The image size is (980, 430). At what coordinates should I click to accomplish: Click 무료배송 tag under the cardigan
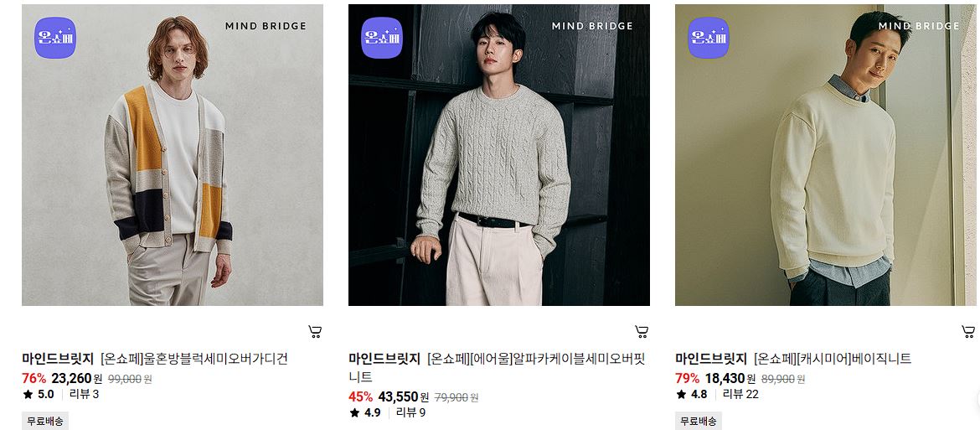pos(45,422)
